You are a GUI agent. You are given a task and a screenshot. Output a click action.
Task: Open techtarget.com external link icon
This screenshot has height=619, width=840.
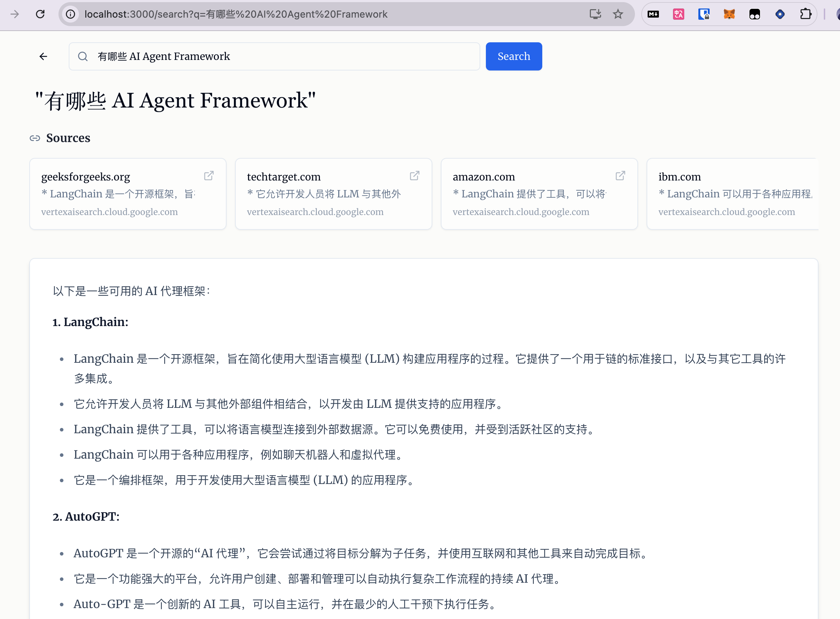coord(415,175)
